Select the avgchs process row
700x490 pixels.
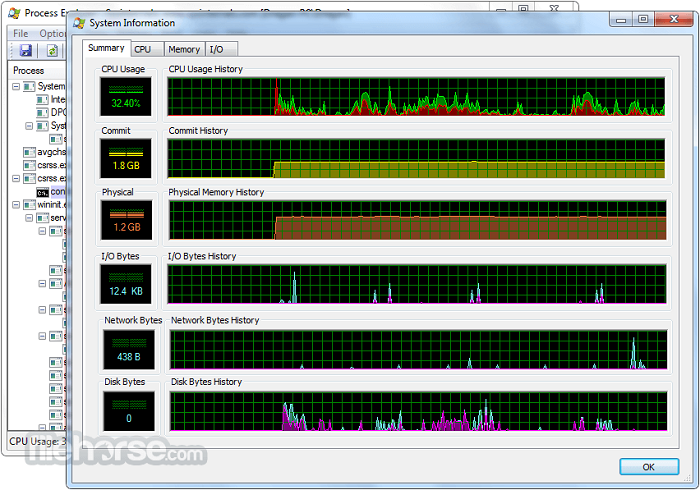click(44, 153)
